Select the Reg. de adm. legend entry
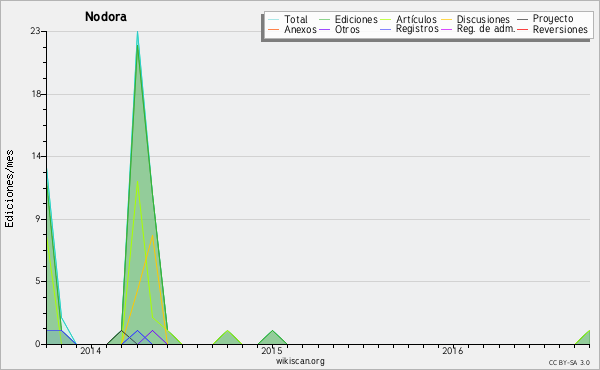Viewport: 600px width, 370px height. (x=486, y=29)
